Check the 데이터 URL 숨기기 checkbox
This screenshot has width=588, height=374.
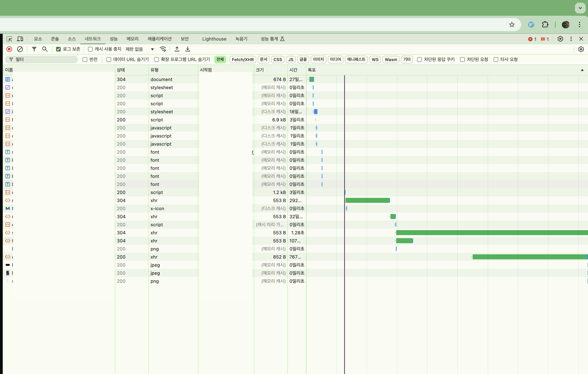point(109,59)
